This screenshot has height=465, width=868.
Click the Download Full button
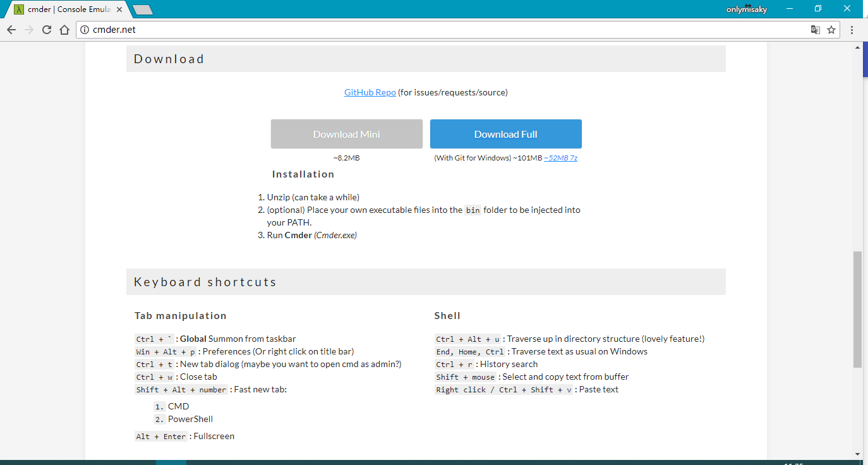point(506,134)
